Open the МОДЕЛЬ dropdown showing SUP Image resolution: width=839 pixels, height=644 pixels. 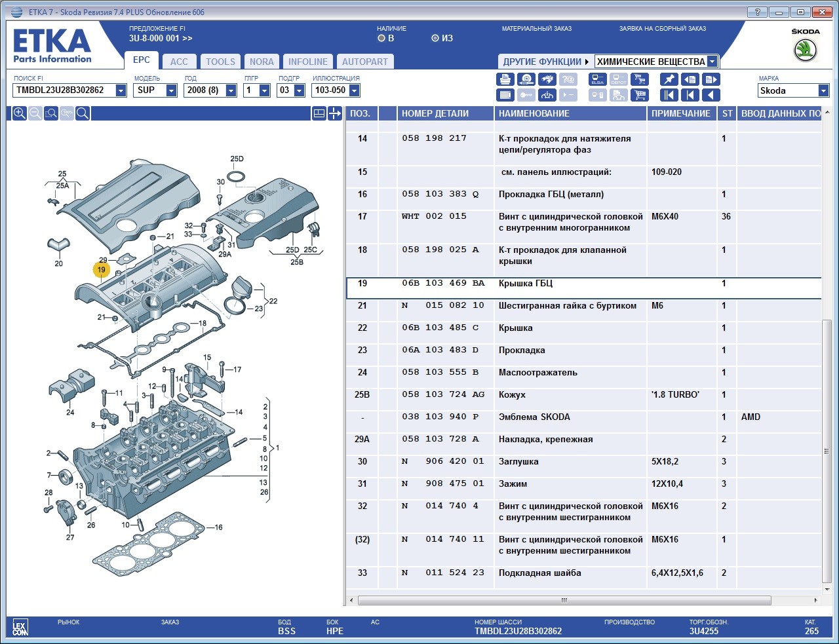tap(171, 90)
